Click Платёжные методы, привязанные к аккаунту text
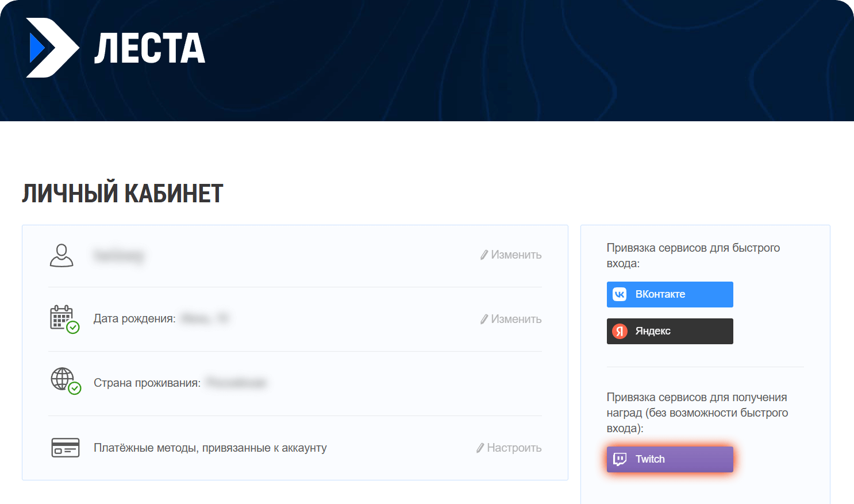Screen dimensions: 854x504 tap(210, 448)
